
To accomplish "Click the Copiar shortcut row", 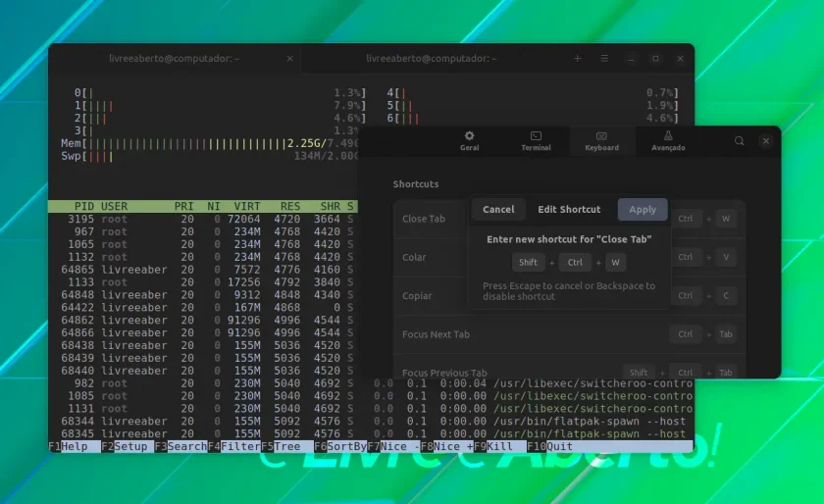I will point(569,295).
